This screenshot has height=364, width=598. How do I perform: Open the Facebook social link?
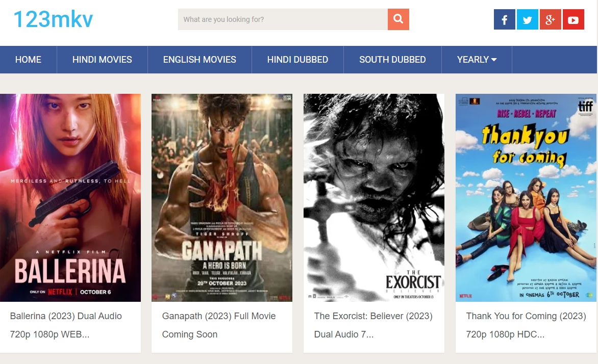(504, 19)
